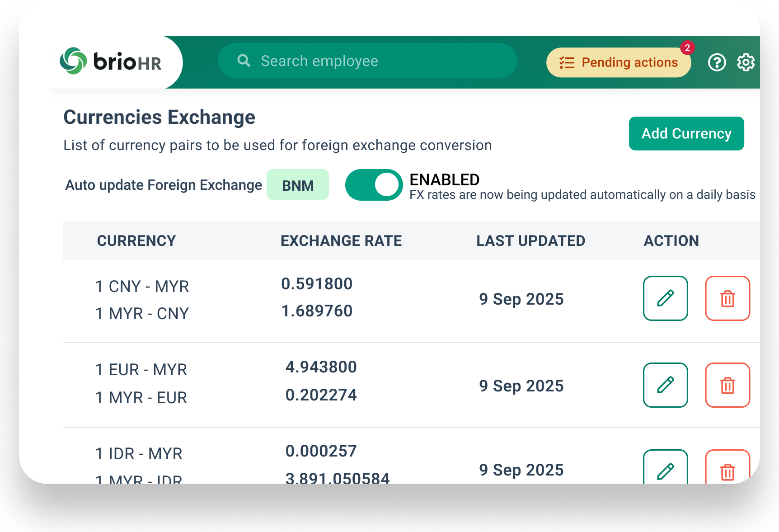Viewport: 779px width, 532px height.
Task: Click the EXCHANGE RATE column header
Action: 341,241
